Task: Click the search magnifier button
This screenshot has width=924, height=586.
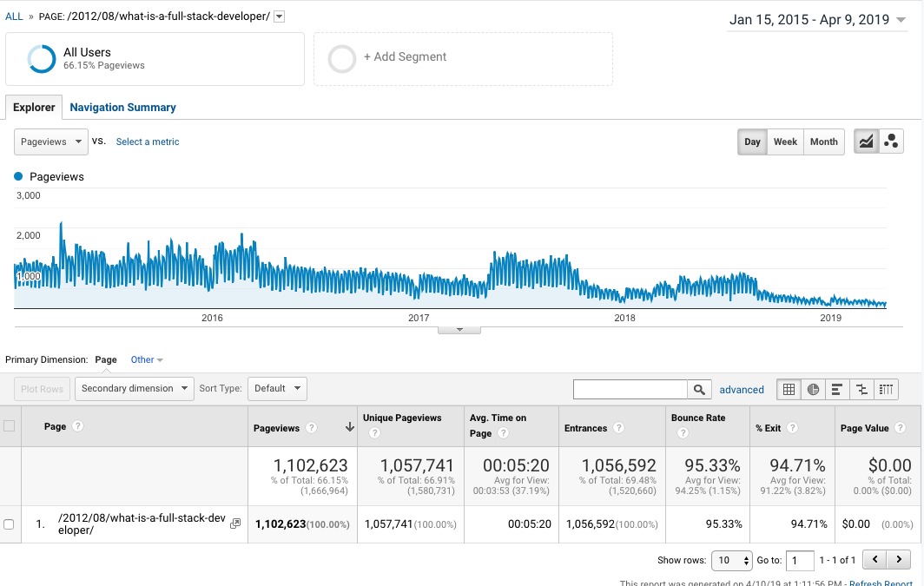Action: pos(699,389)
